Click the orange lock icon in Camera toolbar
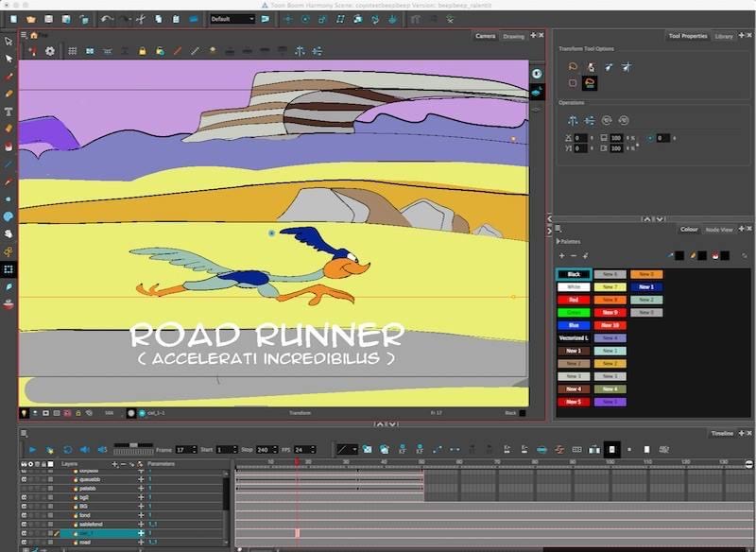This screenshot has width=756, height=552. 143,51
